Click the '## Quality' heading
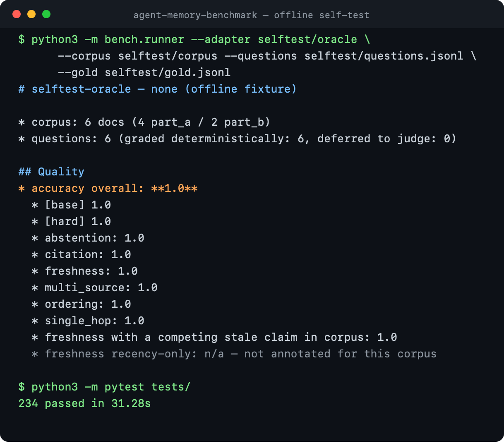This screenshot has height=448, width=504. 51,172
